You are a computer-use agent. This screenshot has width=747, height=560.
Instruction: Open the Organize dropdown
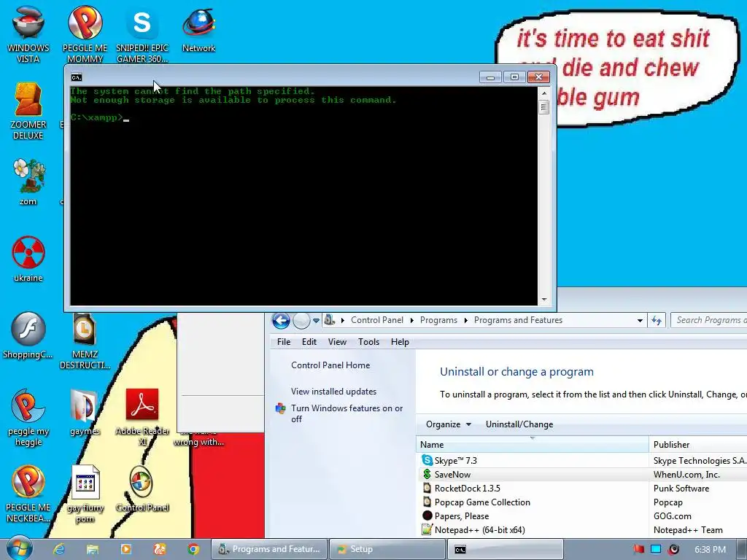click(x=449, y=424)
